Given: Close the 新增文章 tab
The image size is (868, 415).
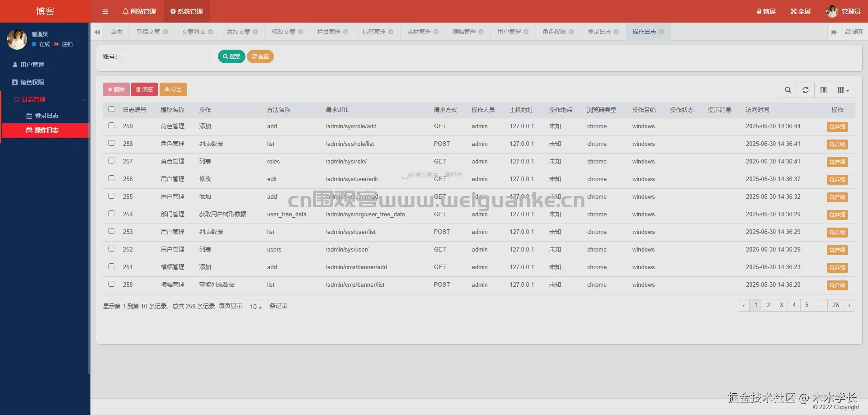Looking at the screenshot, I should (x=165, y=32).
